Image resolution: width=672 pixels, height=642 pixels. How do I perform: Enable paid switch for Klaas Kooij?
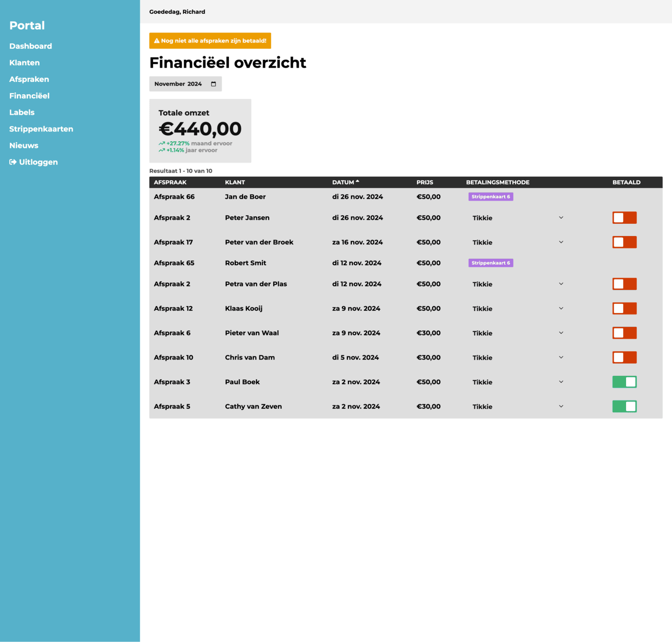coord(624,309)
